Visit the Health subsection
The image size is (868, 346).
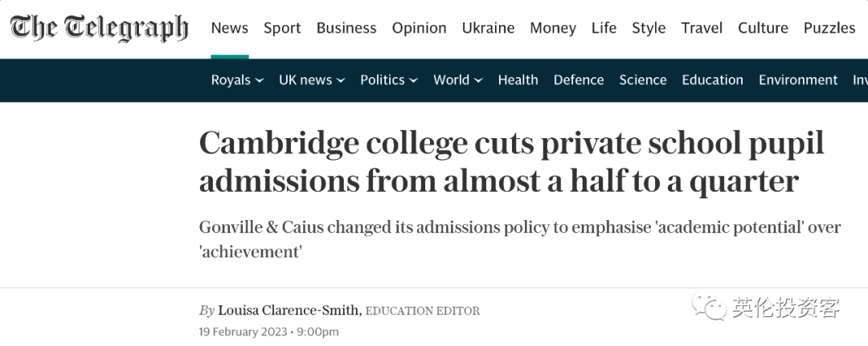[518, 80]
